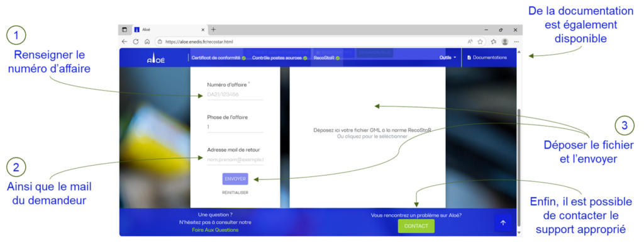View site information via the lock icon
The image size is (644, 243).
tap(160, 42)
